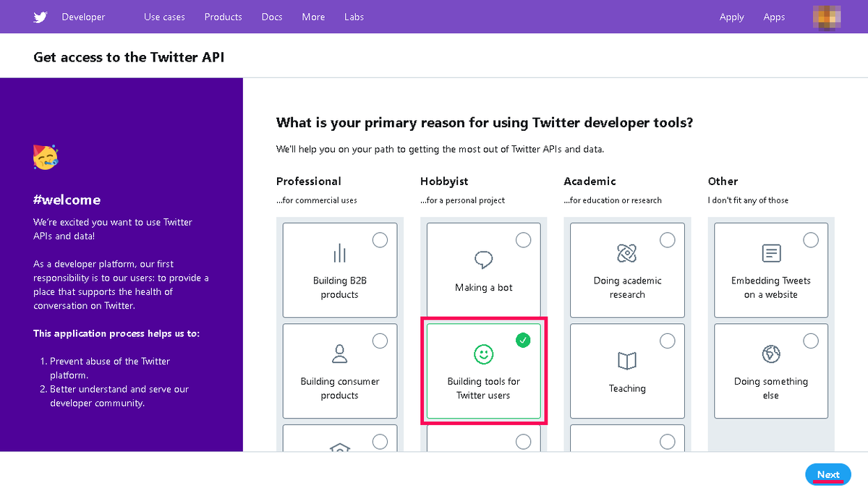The height and width of the screenshot is (496, 868).
Task: Select the partially visible third Hobbyist radio button
Action: [524, 442]
